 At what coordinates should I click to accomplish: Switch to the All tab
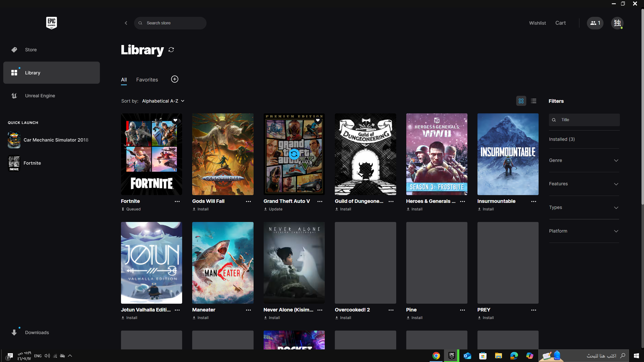(124, 80)
